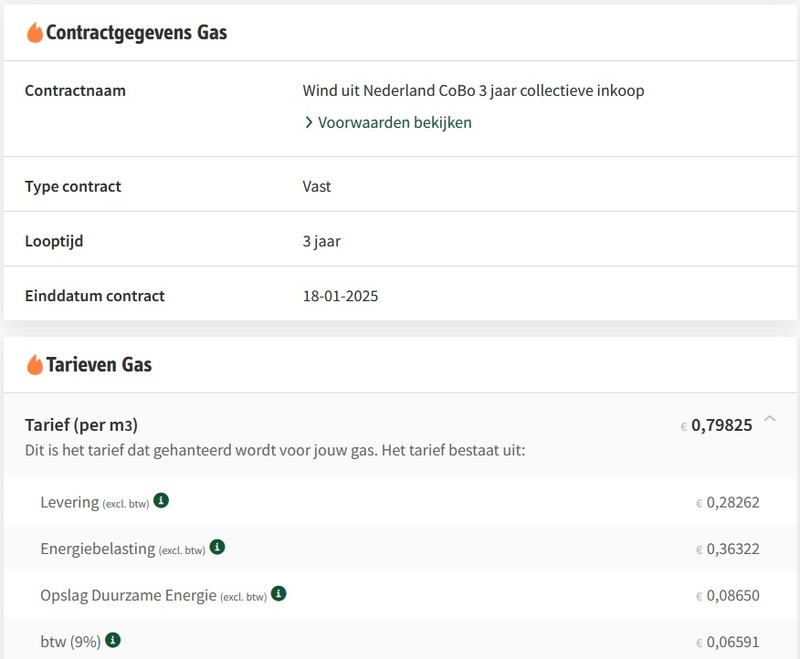The width and height of the screenshot is (800, 659).
Task: Click the Tarief (per m3) heading
Action: 88,425
